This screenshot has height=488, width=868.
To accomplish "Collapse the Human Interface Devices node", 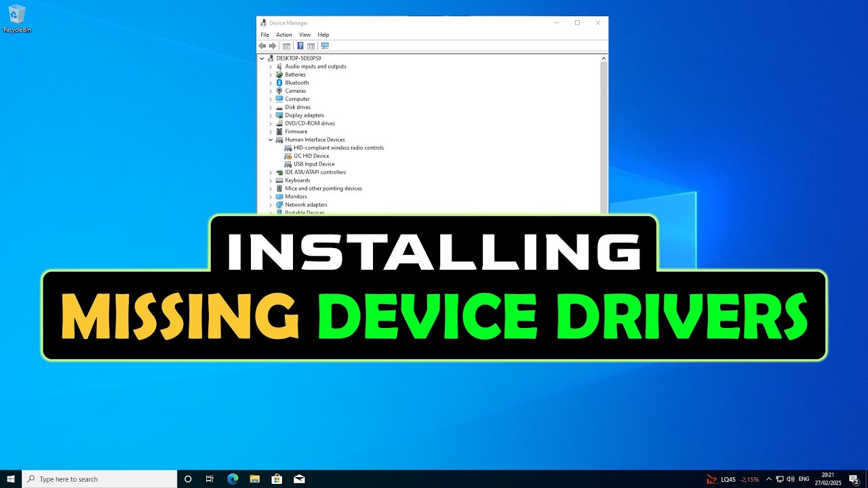I will click(271, 140).
